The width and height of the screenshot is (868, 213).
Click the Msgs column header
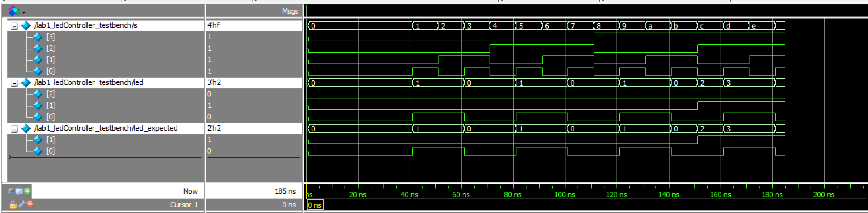coord(290,11)
